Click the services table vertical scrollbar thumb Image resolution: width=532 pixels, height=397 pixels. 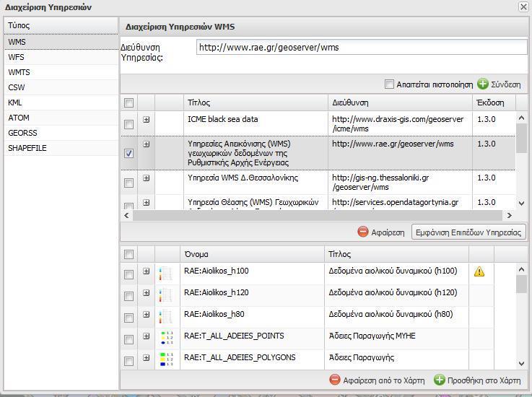pyautogui.click(x=521, y=138)
